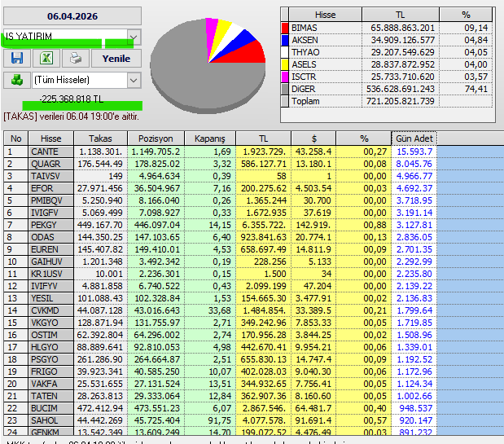
Task: Select the VKGYO stock cell
Action: [50, 323]
